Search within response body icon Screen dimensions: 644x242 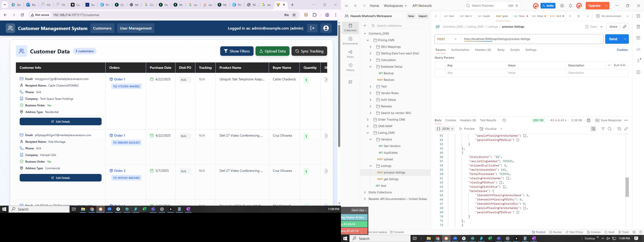[610, 129]
